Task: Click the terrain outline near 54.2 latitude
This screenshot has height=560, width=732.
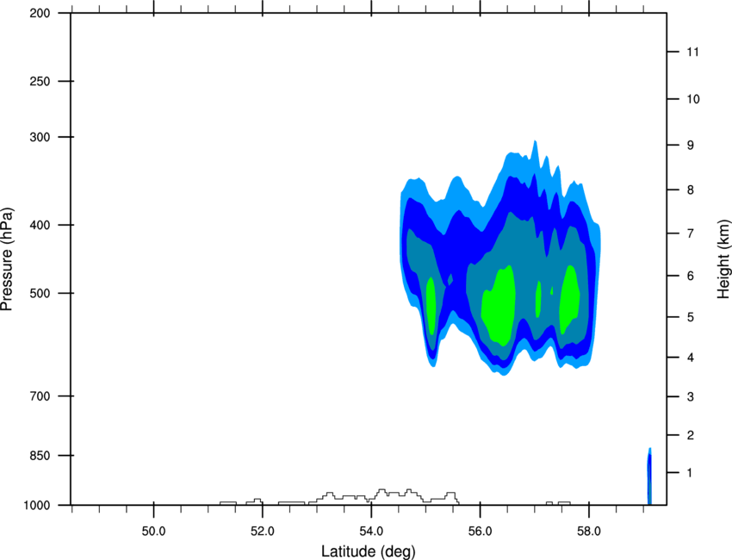Action: click(x=382, y=492)
